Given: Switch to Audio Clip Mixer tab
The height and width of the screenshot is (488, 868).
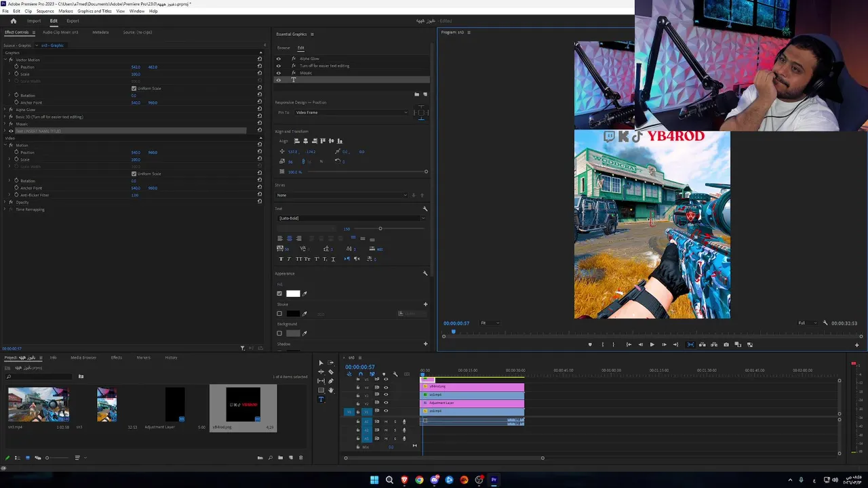Looking at the screenshot, I should coord(60,32).
